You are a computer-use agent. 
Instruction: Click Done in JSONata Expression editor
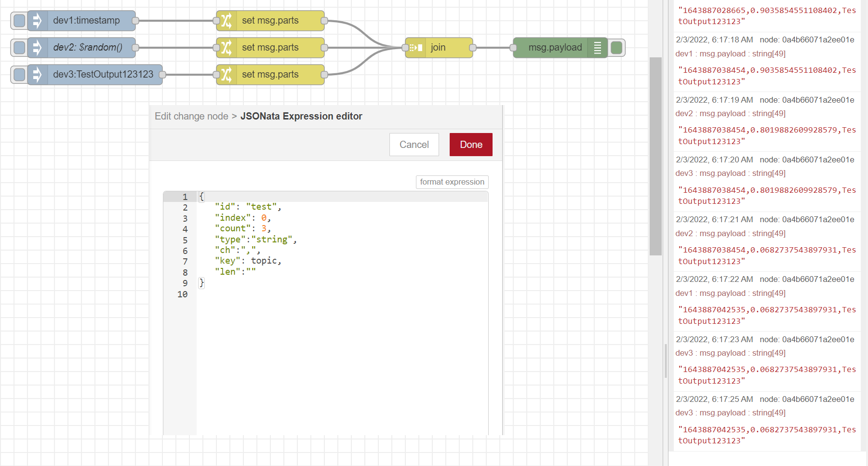click(x=471, y=145)
